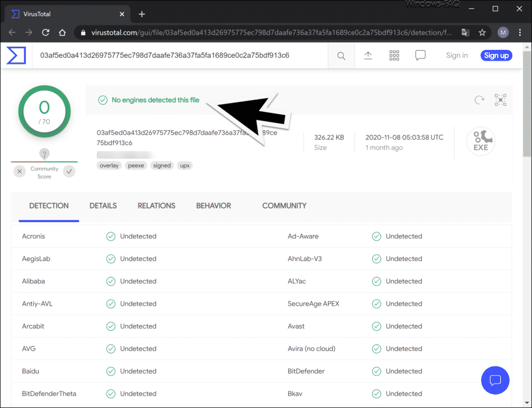Open the blue chat bubble button
Screen dimensions: 532x408
point(495,380)
